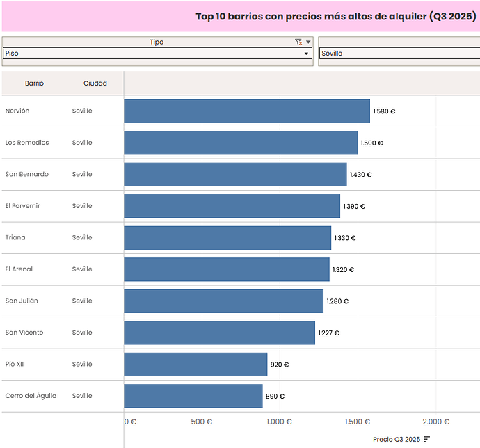Select the San Vicente bar at 1.227 €
Screen dimensions: 480x448
(x=219, y=333)
